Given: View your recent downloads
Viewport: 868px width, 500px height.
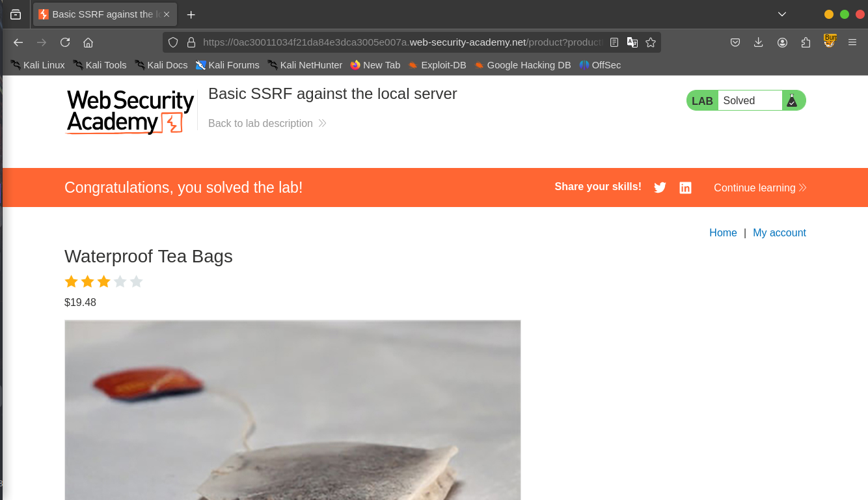Looking at the screenshot, I should (758, 42).
